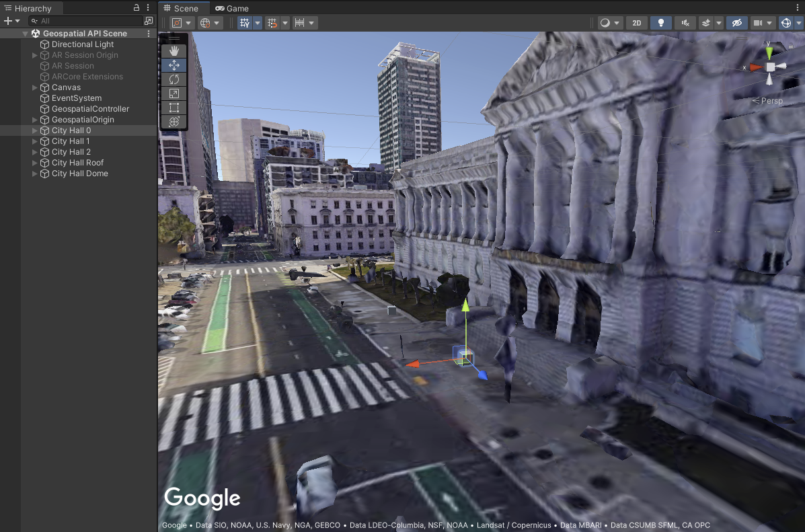Click the Google attribution logo
Image resolution: width=805 pixels, height=532 pixels.
[202, 498]
